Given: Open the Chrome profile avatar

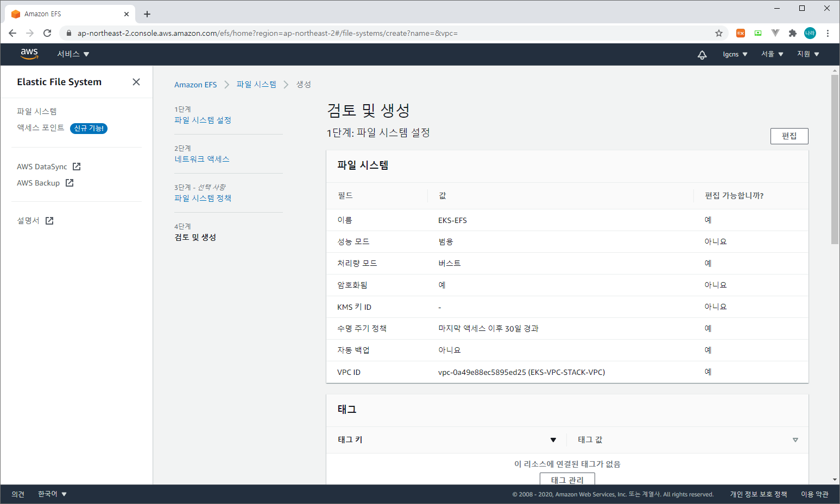Looking at the screenshot, I should [810, 33].
